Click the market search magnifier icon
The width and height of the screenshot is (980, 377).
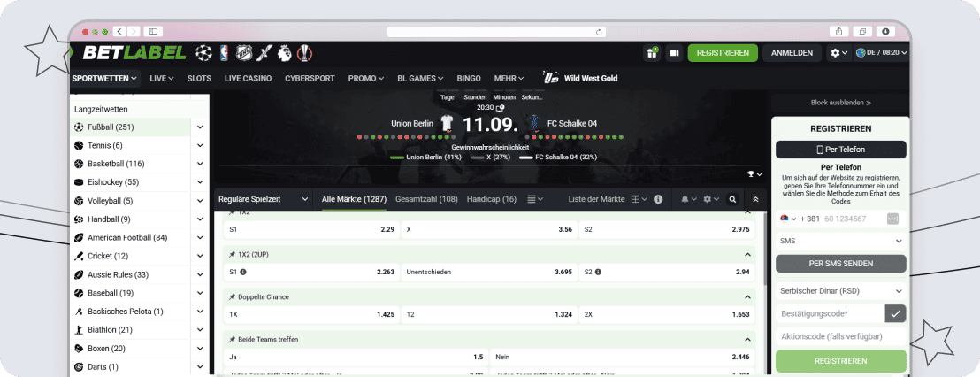[x=732, y=199]
